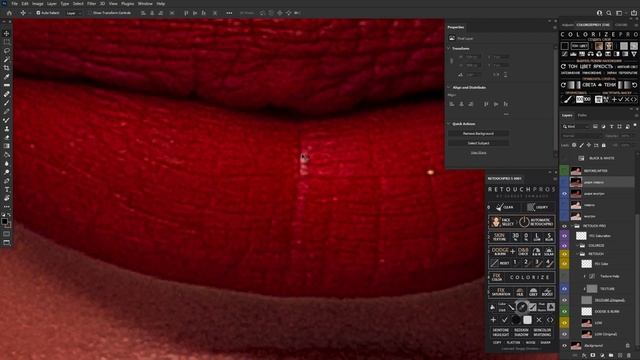Click the foreground color swatch
640x360 pixels.
[4, 222]
